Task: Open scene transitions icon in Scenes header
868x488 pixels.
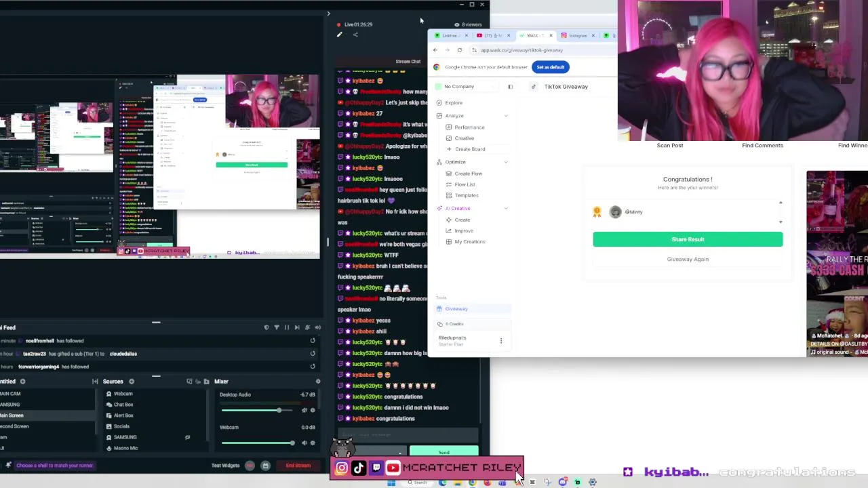Action: [95, 382]
